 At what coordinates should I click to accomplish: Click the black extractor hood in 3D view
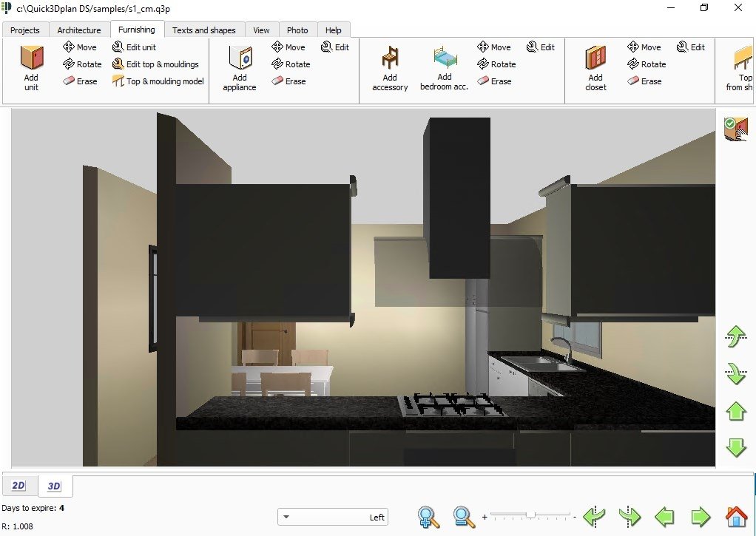pos(457,197)
